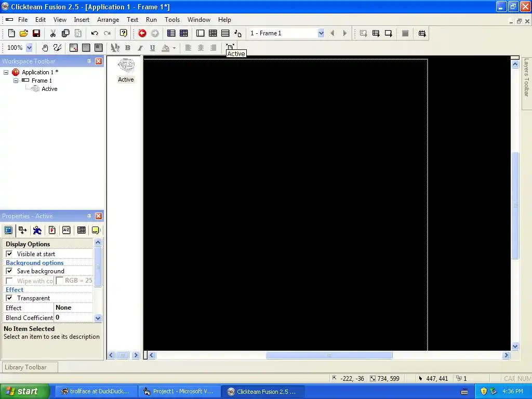Click the frame editor horizontal scrollbar thumb
Viewport: 532px width, 399px height.
[329, 355]
